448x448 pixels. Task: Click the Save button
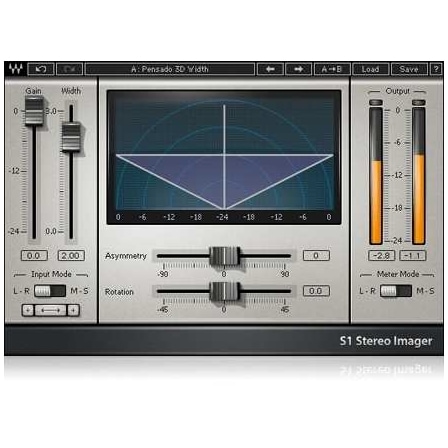tap(409, 69)
